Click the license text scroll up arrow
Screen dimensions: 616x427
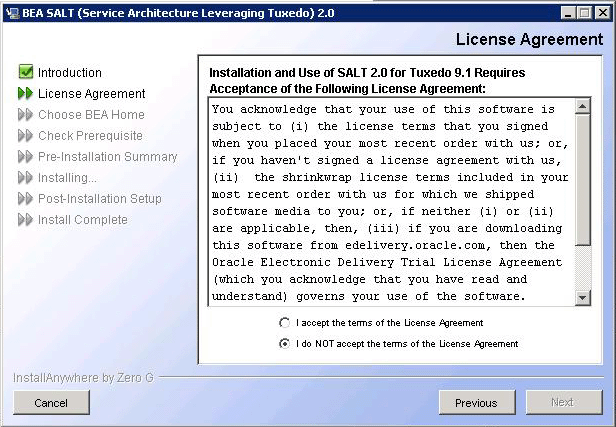coord(582,106)
